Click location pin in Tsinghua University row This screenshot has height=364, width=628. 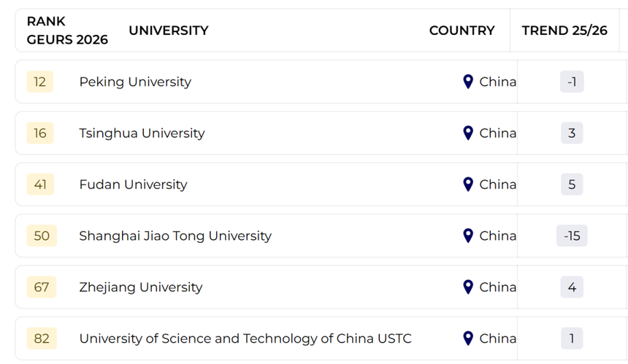[x=468, y=133]
